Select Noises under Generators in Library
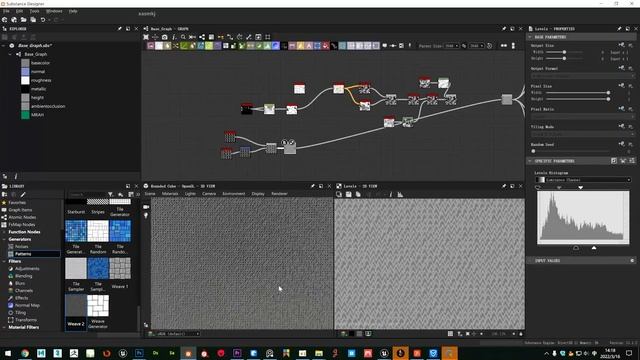Image resolution: width=640 pixels, height=360 pixels. [x=22, y=247]
